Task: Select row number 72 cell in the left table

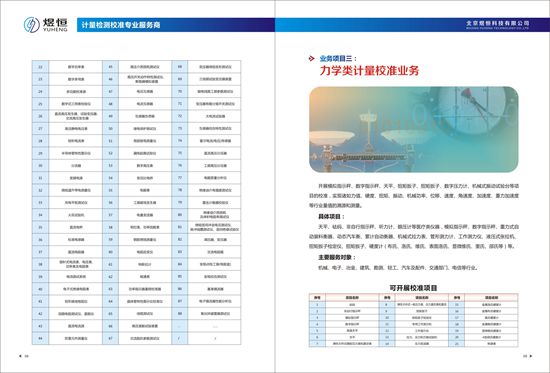Action: click(x=180, y=116)
